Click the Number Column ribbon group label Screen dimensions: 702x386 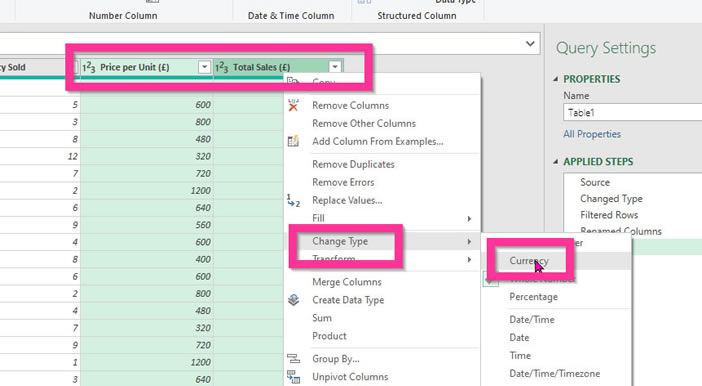pyautogui.click(x=123, y=16)
